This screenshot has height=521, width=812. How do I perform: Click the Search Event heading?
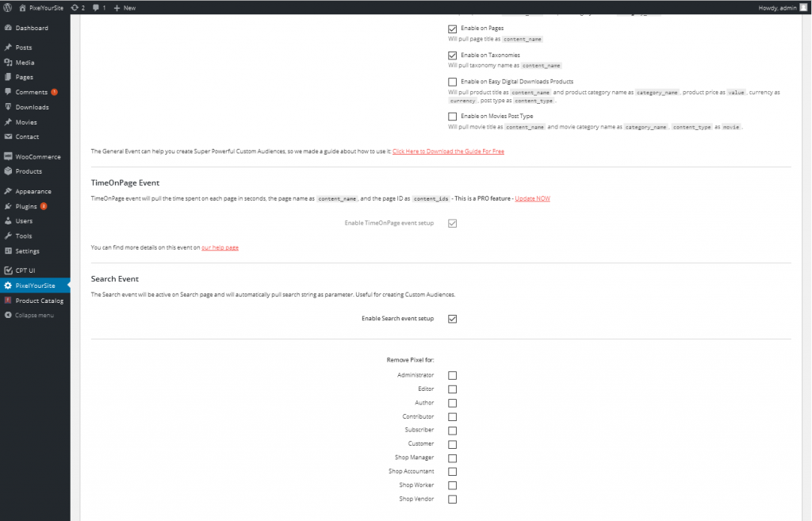click(114, 278)
